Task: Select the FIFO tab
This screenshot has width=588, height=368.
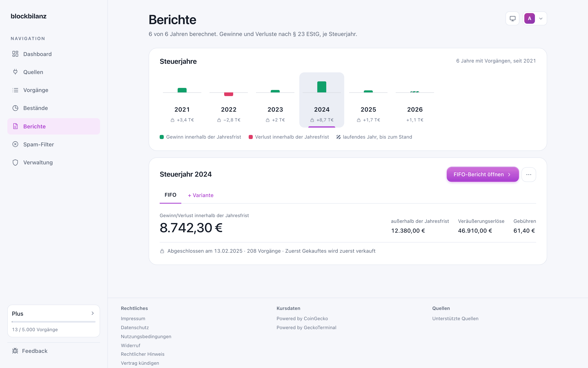Action: pyautogui.click(x=170, y=195)
